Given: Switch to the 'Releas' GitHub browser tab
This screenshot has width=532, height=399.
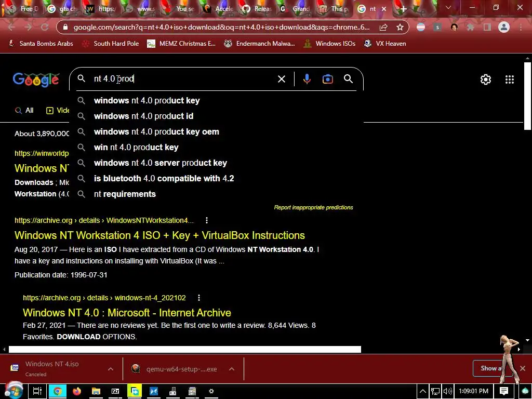Looking at the screenshot, I should [x=258, y=9].
